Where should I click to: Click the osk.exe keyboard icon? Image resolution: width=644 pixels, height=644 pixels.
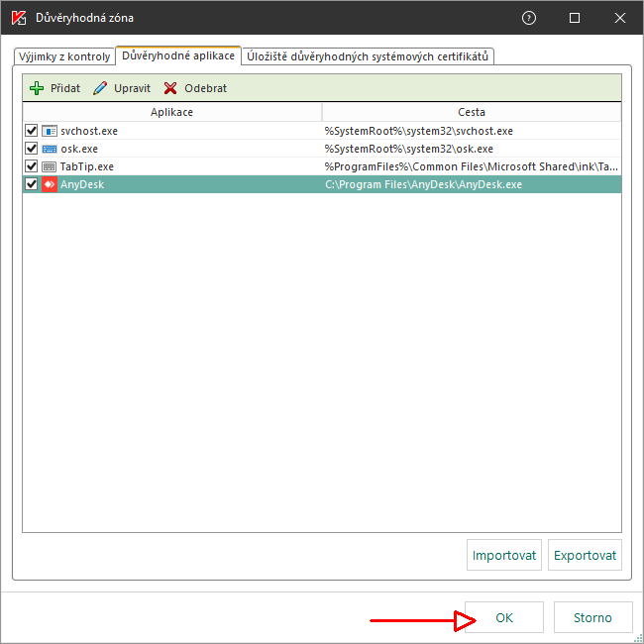click(x=50, y=149)
